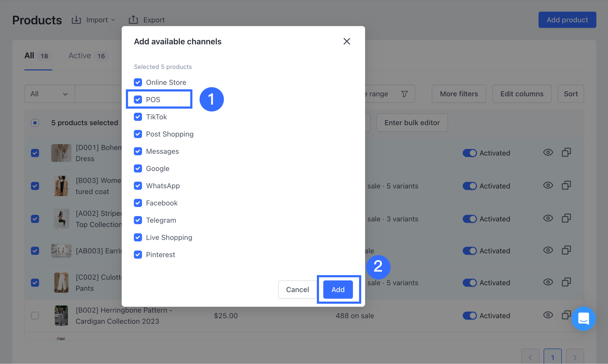
Task: Uncheck the TikTok channel checkbox
Action: click(x=138, y=117)
